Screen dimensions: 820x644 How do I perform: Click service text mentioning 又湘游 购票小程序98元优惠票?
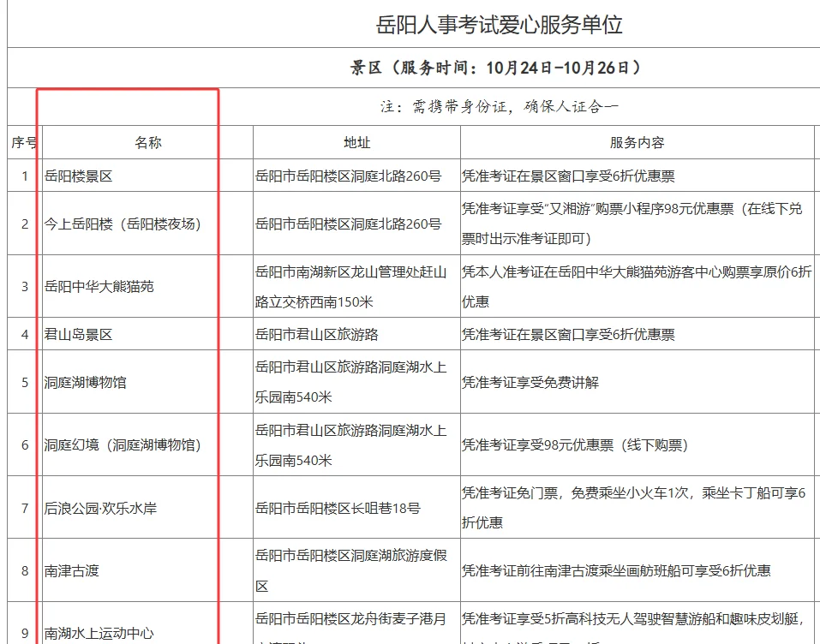[631, 224]
